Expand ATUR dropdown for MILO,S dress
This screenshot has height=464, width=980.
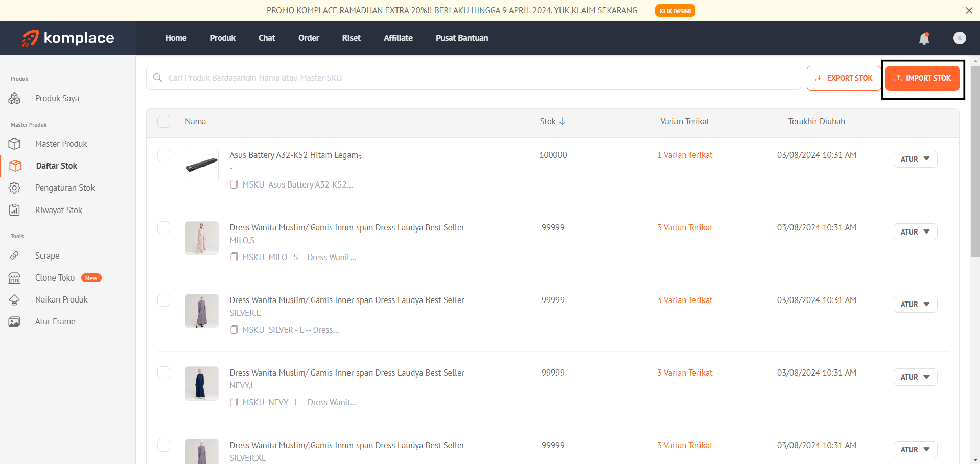(x=915, y=231)
